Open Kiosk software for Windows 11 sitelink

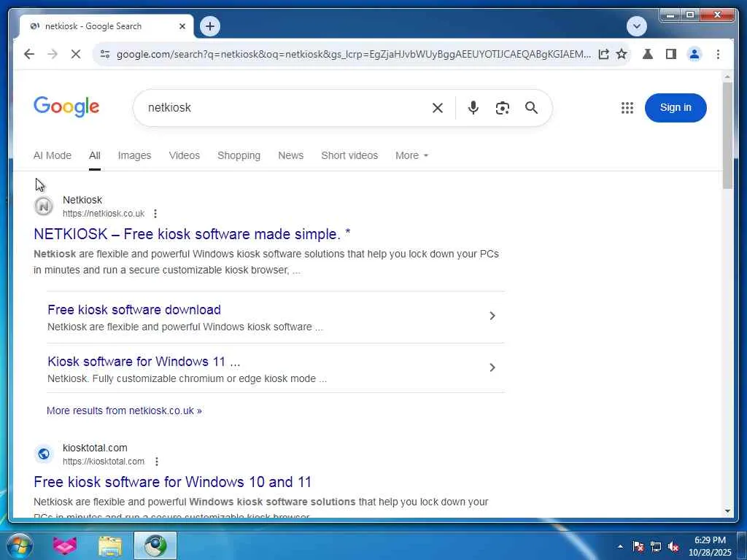144,362
